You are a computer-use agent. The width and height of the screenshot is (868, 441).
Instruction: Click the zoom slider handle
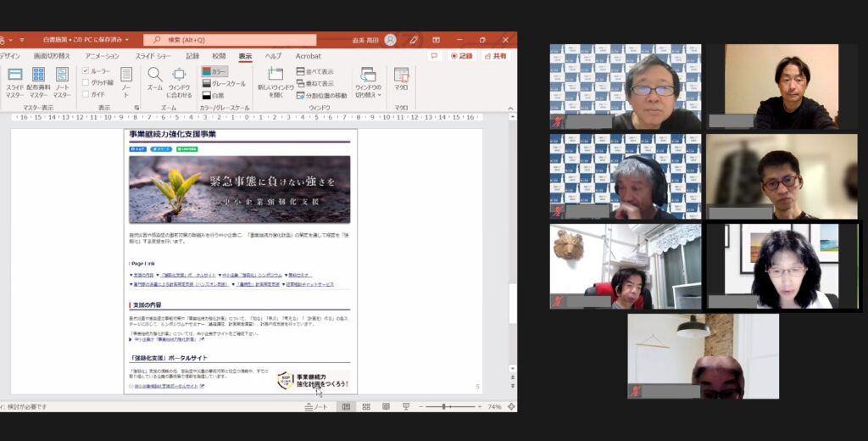[x=443, y=406]
